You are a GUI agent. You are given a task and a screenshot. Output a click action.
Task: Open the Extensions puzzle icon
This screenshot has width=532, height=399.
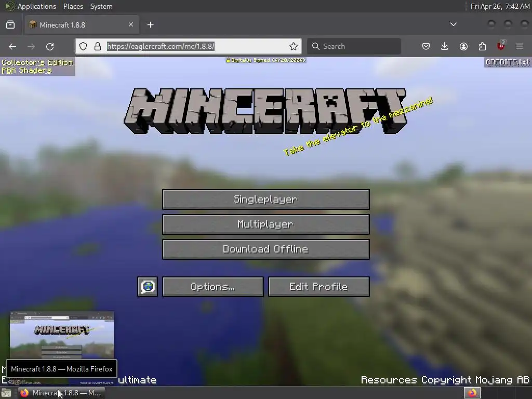482,46
